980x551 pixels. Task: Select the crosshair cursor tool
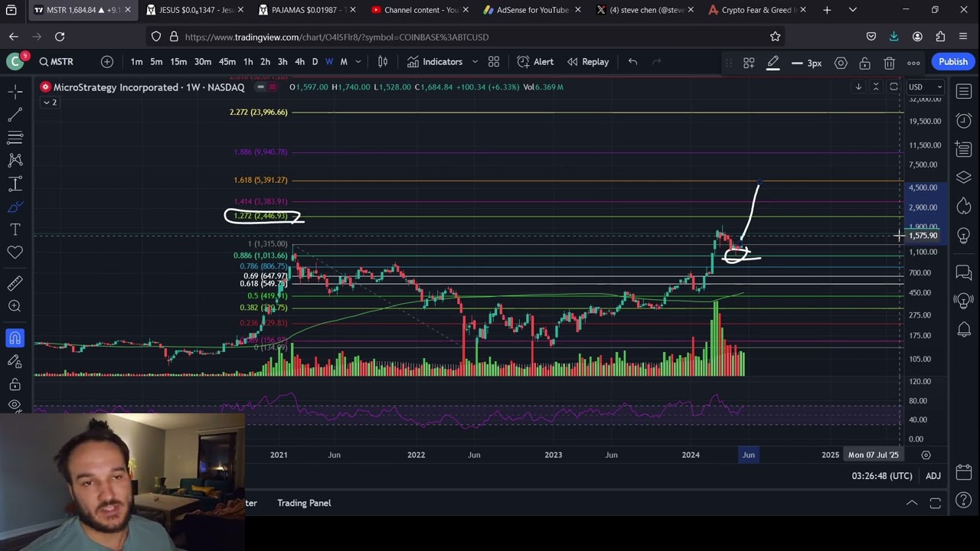click(x=15, y=92)
